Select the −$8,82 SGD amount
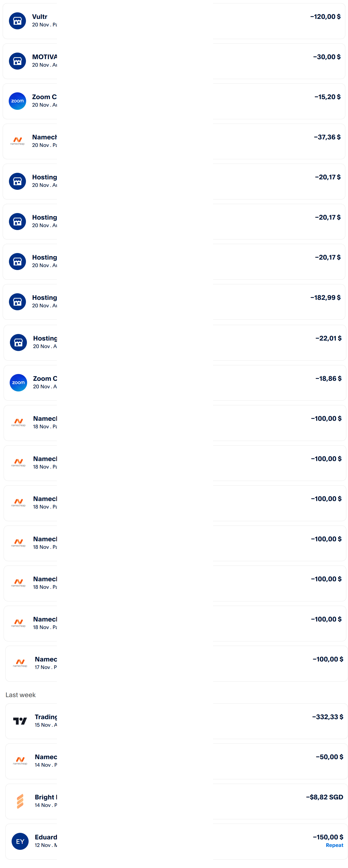Screen dimensions: 348x868 tap(324, 797)
